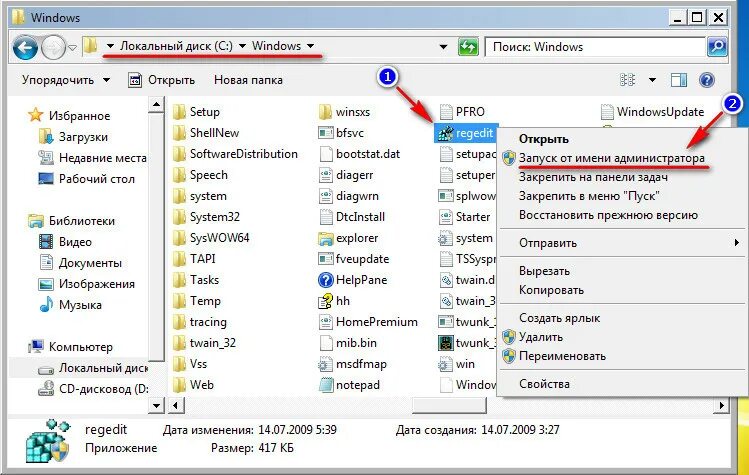Image resolution: width=749 pixels, height=475 pixels.
Task: Click the root breadcrumb arrow after folder icon
Action: tap(110, 46)
